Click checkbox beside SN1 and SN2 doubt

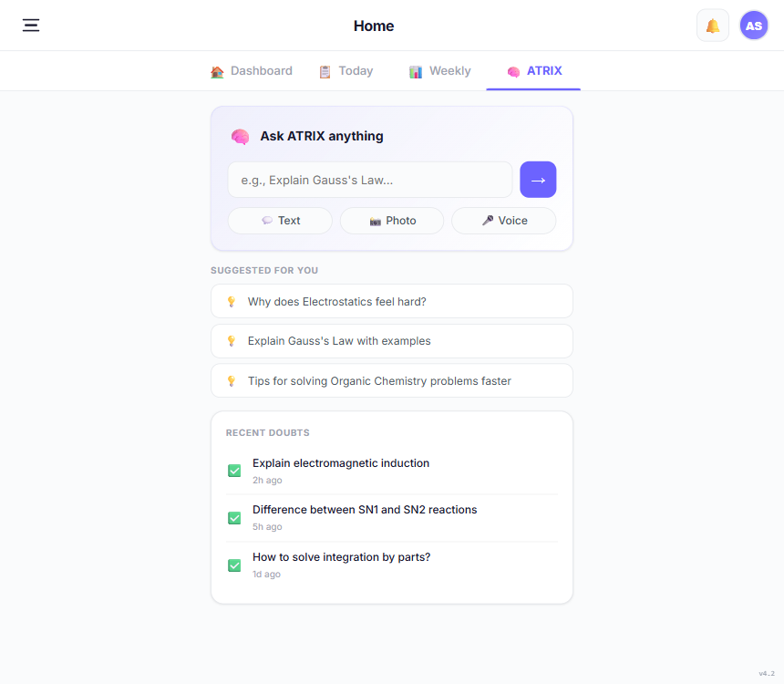point(234,518)
